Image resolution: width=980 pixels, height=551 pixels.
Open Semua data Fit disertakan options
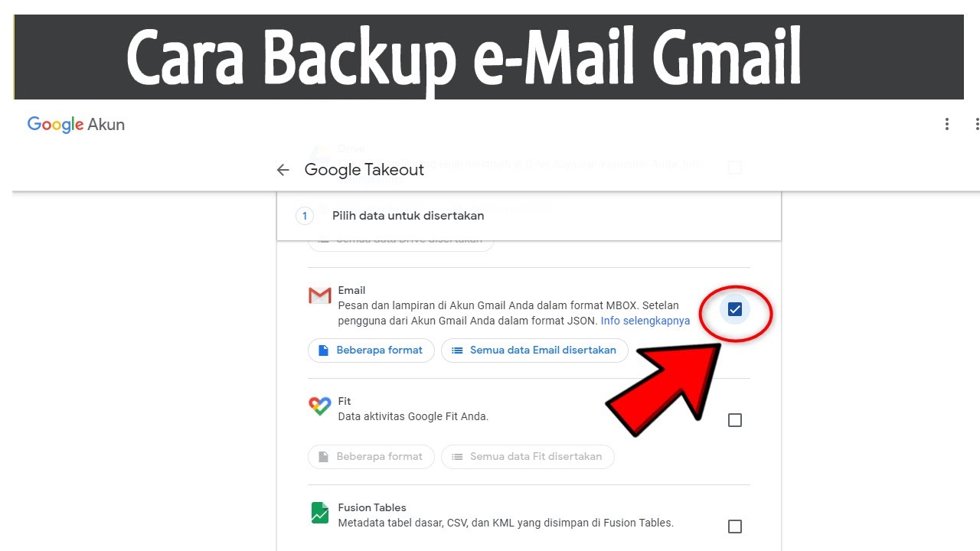[528, 457]
